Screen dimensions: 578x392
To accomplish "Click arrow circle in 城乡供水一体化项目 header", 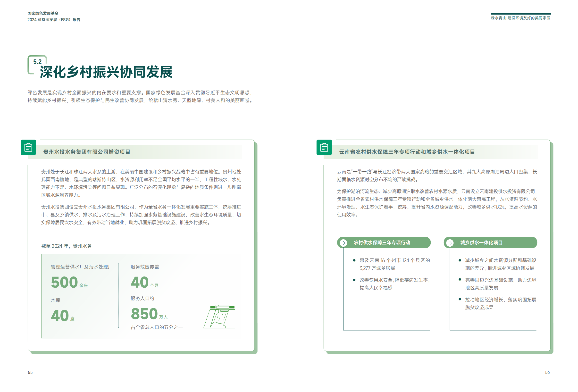I will (450, 243).
